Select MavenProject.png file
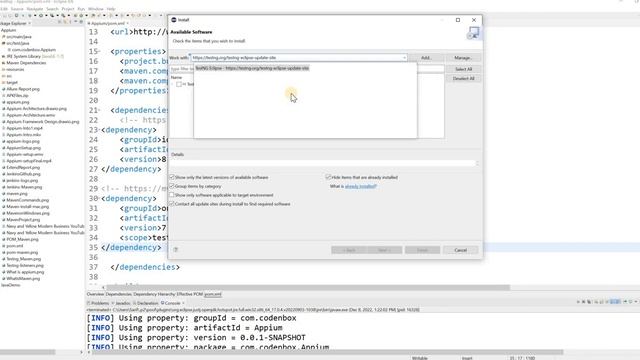This screenshot has height=360, width=640. tap(22, 220)
